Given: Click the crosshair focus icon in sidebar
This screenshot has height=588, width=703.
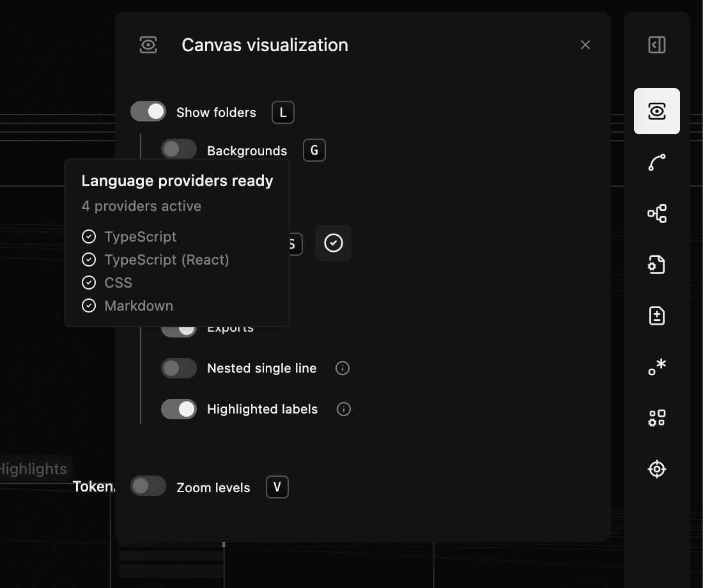Looking at the screenshot, I should tap(656, 468).
